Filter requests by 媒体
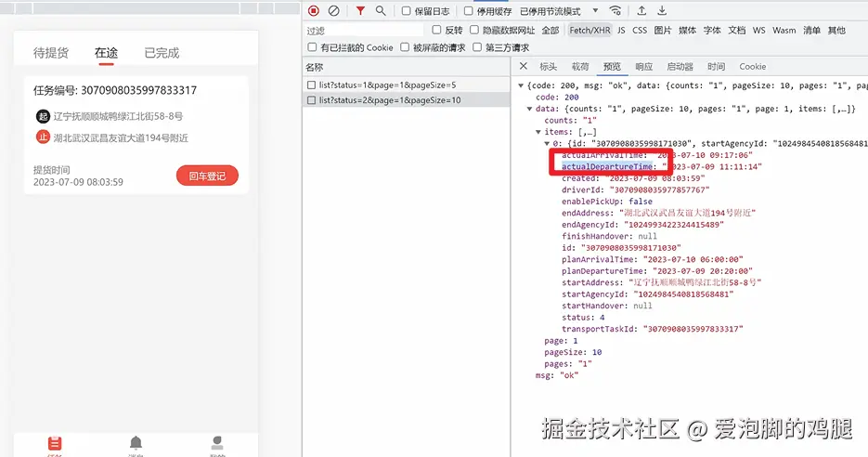Screen dimensions: 868x457 point(688,31)
